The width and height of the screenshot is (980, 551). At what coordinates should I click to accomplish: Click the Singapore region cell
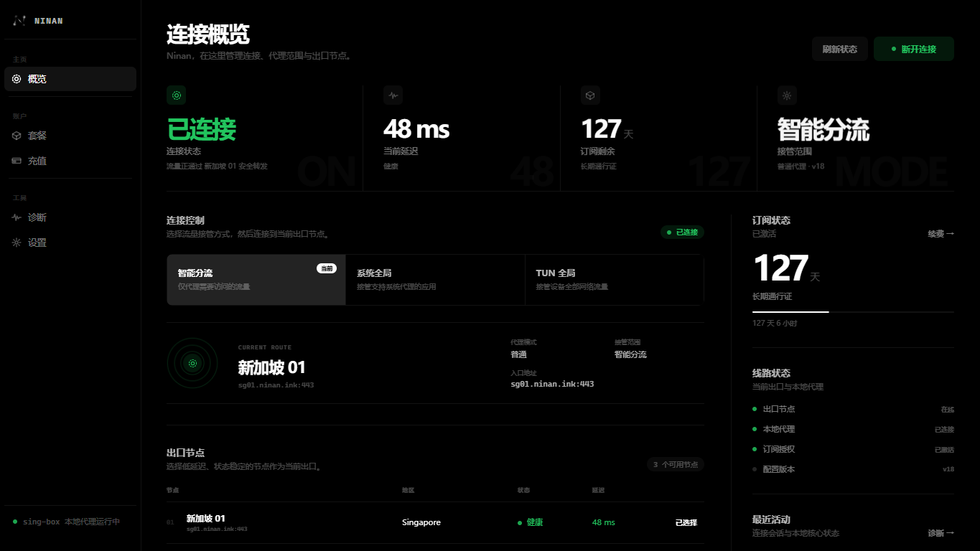(421, 522)
